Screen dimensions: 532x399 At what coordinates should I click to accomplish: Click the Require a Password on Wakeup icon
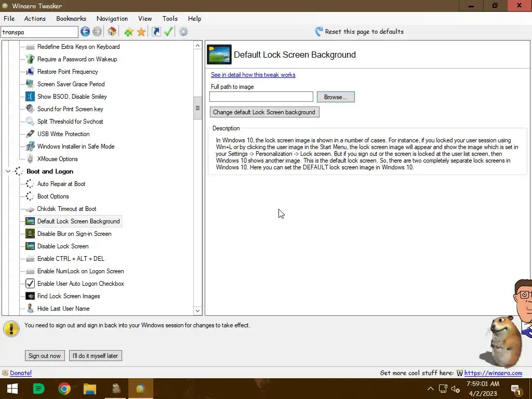click(30, 59)
